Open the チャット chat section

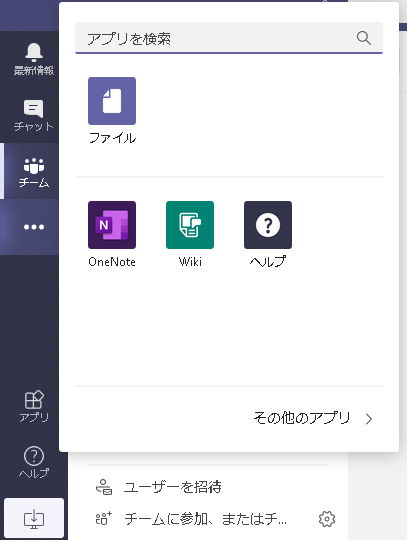point(33,115)
